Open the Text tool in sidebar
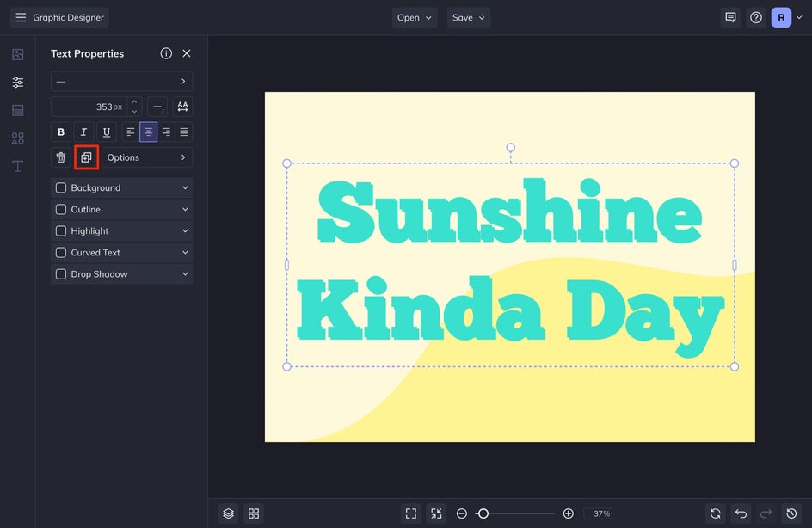812x528 pixels. (x=17, y=166)
